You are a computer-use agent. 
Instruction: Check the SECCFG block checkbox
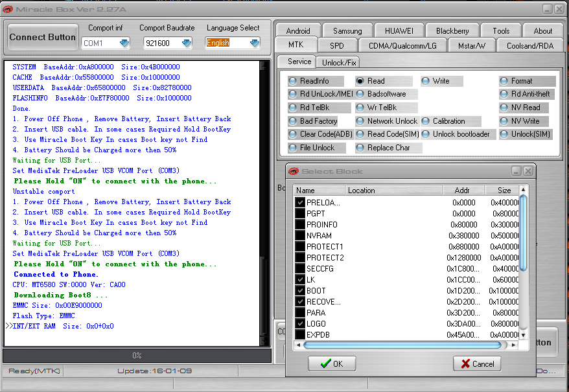(x=300, y=269)
